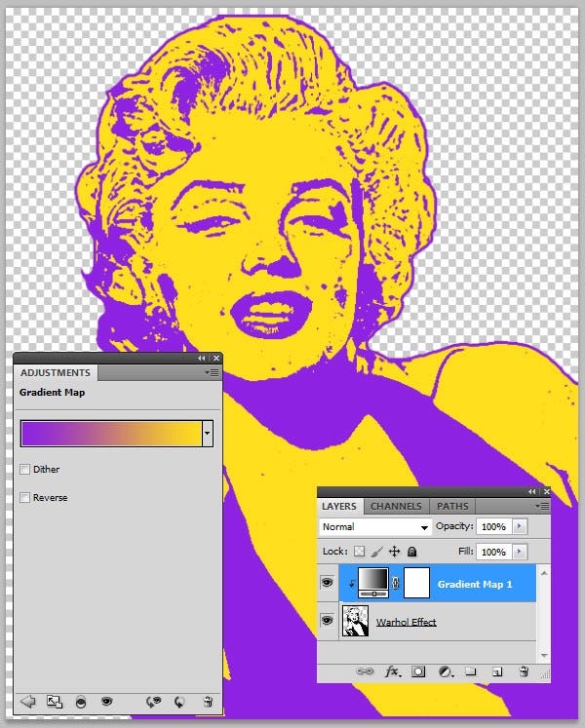
Task: Create new fill or adjustment layer icon
Action: 446,671
